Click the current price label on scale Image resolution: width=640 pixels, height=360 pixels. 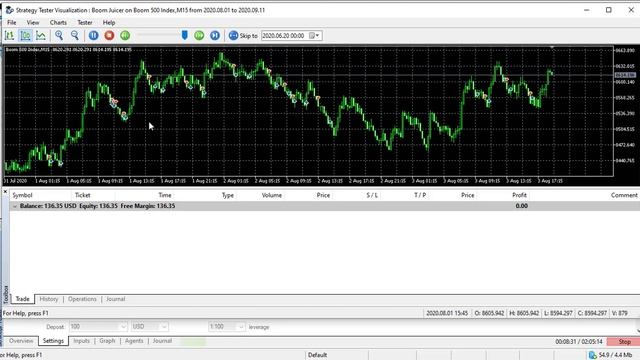pyautogui.click(x=625, y=75)
